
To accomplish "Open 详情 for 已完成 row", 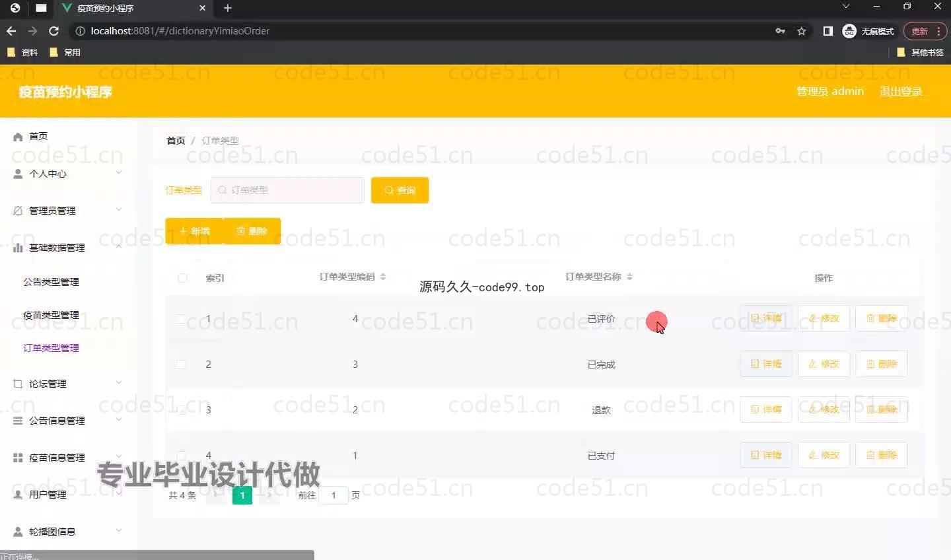I will pyautogui.click(x=766, y=364).
